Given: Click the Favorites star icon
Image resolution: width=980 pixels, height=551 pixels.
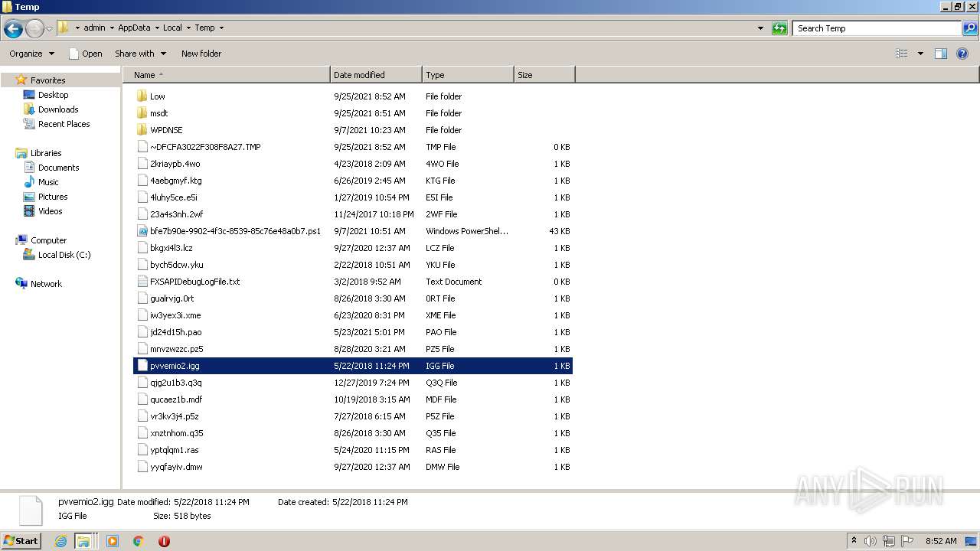Looking at the screenshot, I should point(21,80).
